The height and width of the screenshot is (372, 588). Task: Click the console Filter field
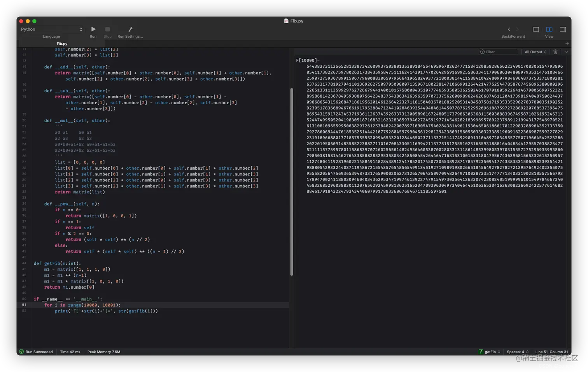tap(499, 52)
